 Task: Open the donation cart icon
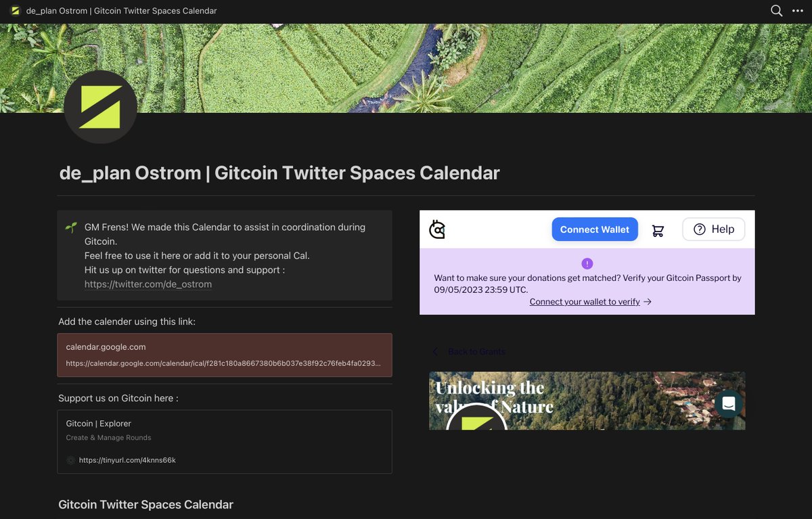tap(657, 230)
